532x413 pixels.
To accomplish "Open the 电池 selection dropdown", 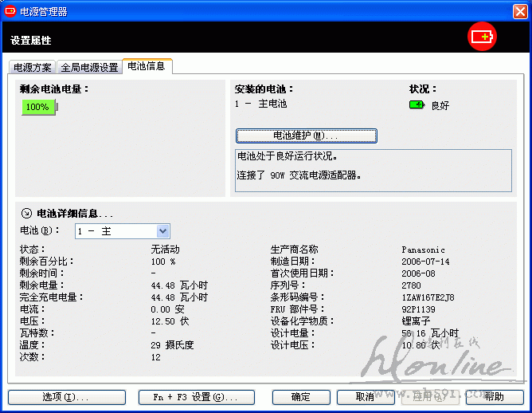I will [x=162, y=231].
